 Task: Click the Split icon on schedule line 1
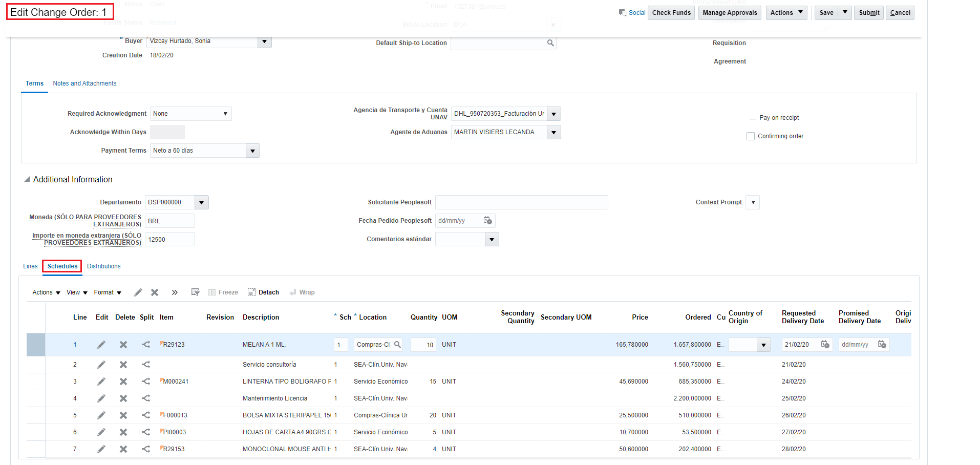(145, 345)
